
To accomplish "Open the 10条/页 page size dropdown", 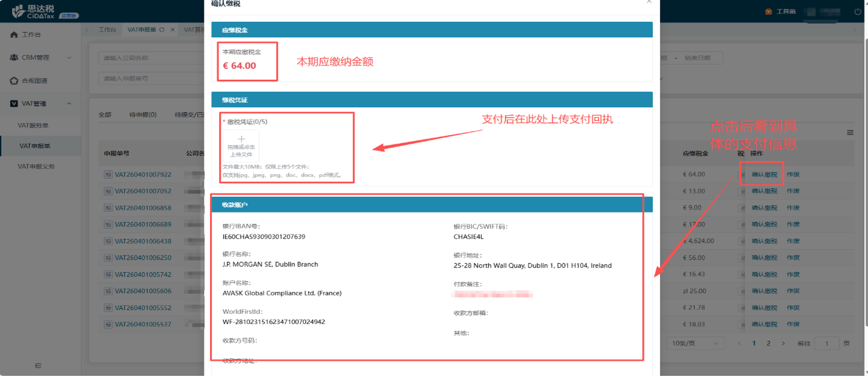I will pyautogui.click(x=695, y=343).
